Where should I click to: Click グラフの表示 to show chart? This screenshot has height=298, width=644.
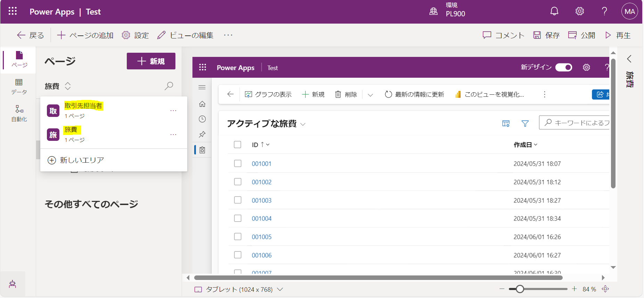268,94
